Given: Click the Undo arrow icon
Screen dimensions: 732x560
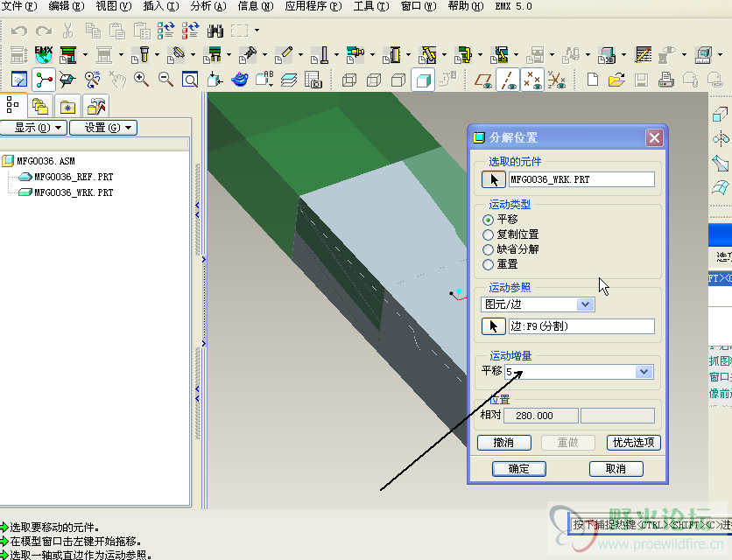Looking at the screenshot, I should click(19, 31).
